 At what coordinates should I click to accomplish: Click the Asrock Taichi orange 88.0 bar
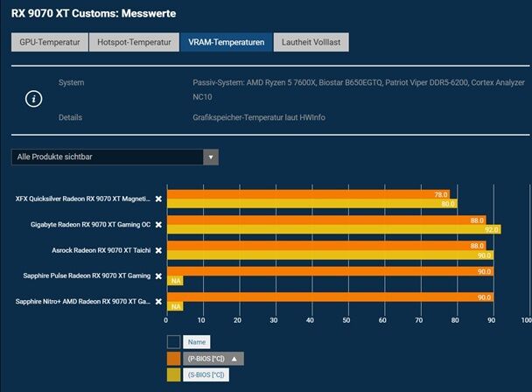click(x=326, y=246)
